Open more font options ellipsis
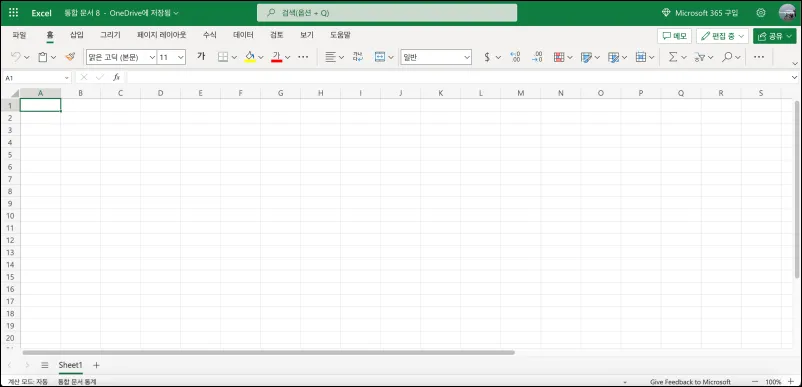Image resolution: width=802 pixels, height=387 pixels. click(x=303, y=57)
